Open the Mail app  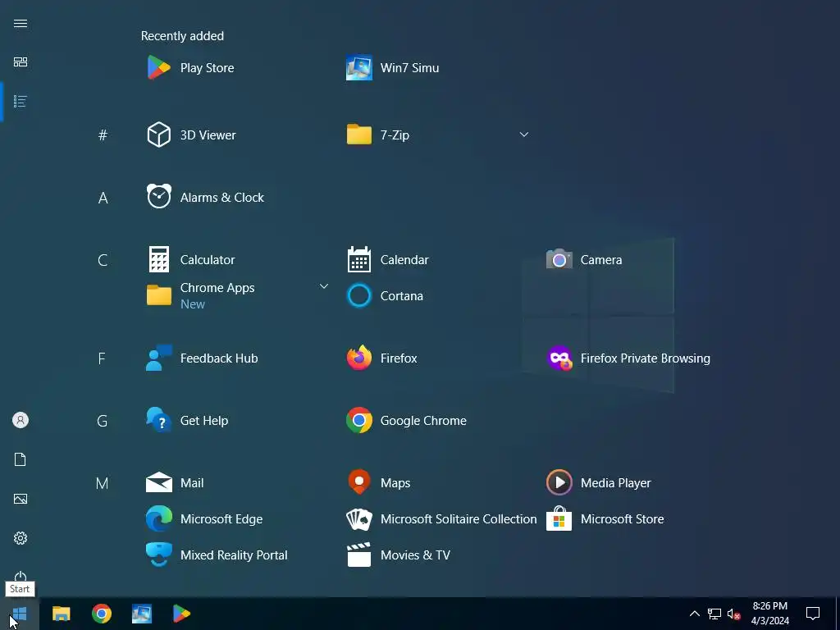175,482
